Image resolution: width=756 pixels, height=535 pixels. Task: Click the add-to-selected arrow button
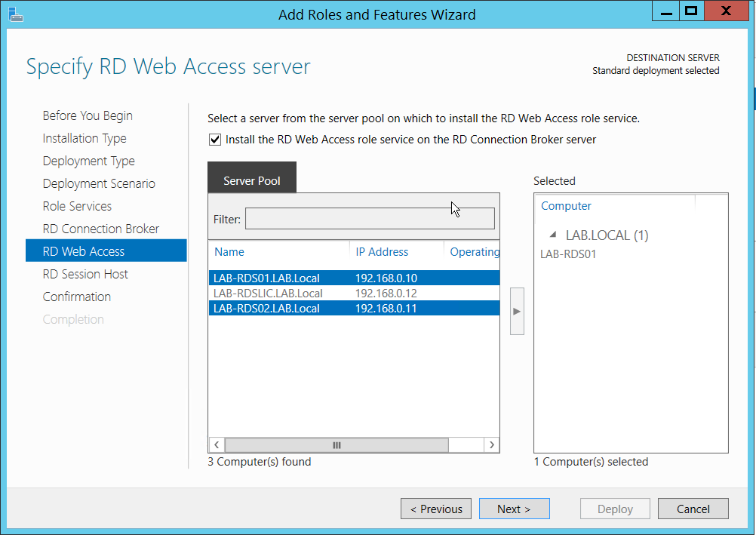coord(517,310)
